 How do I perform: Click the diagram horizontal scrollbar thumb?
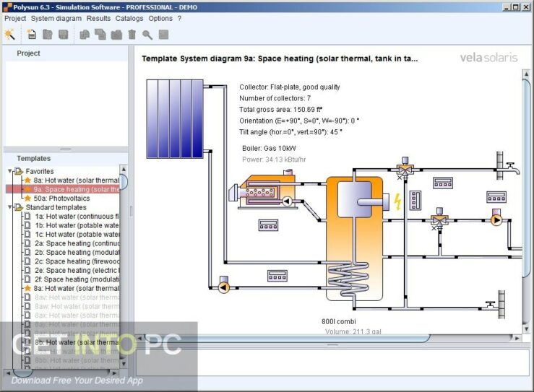(287, 339)
